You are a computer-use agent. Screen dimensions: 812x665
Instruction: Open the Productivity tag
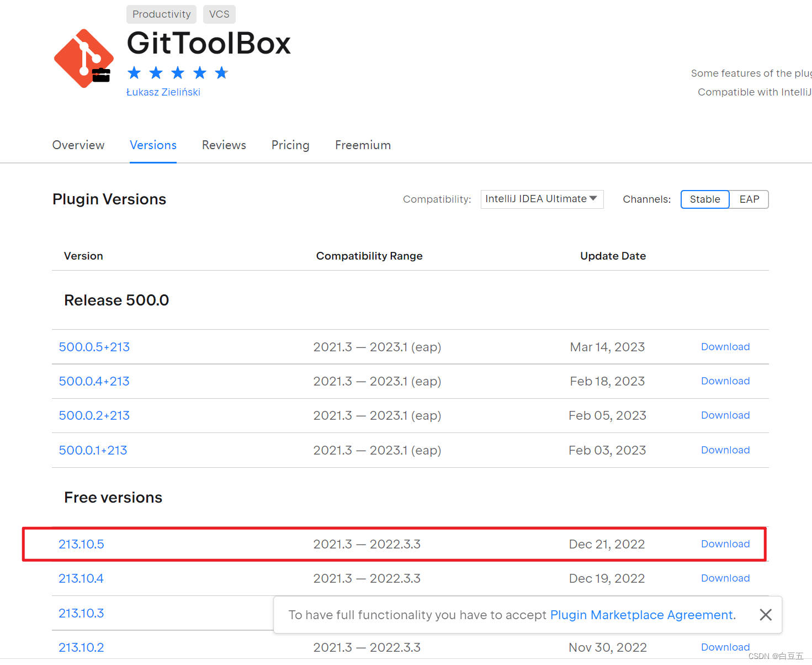(x=161, y=14)
